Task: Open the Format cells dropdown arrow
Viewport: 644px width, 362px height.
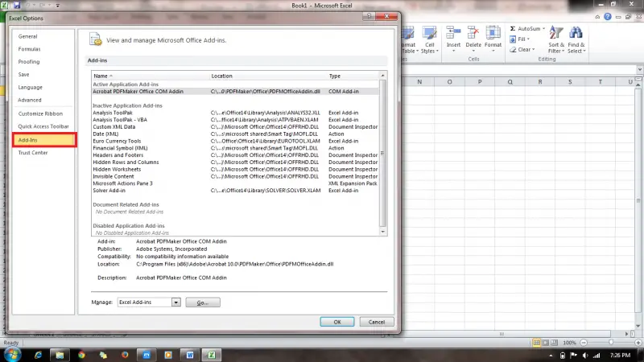Action: (x=493, y=51)
